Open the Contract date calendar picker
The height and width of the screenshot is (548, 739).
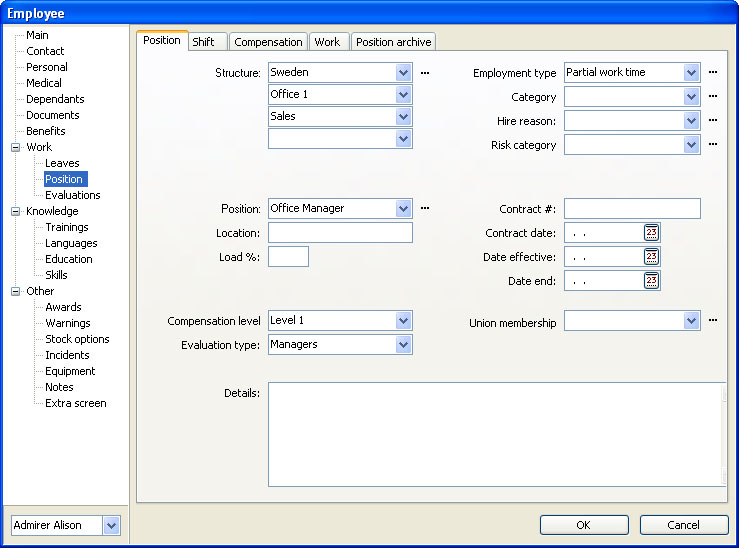click(x=651, y=233)
